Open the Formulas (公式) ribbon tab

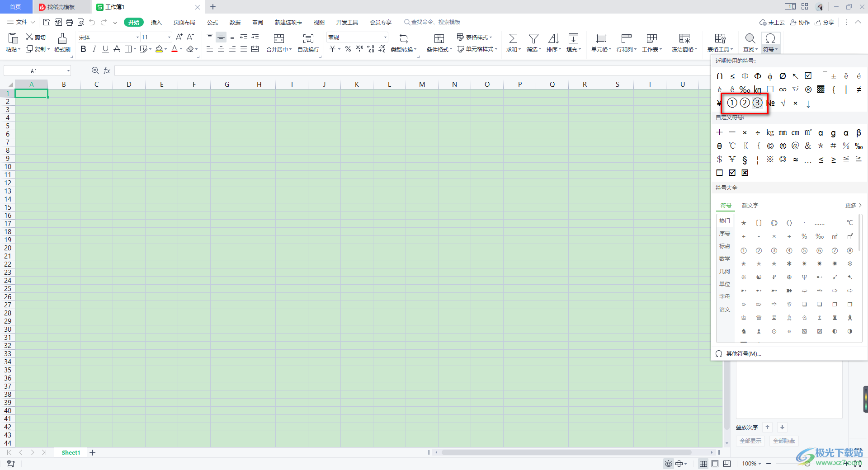[x=212, y=22]
